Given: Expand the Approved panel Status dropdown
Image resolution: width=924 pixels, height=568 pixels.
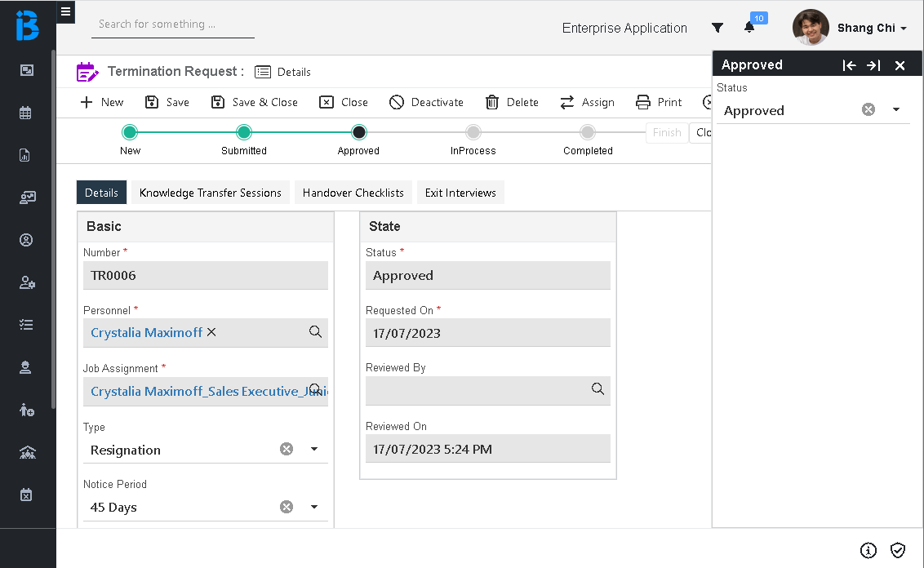Looking at the screenshot, I should [x=896, y=109].
